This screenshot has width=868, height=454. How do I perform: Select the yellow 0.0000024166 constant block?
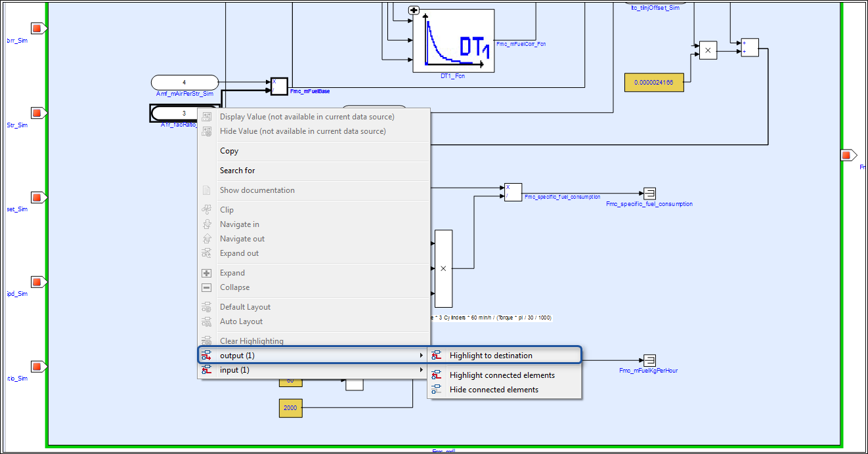click(654, 83)
